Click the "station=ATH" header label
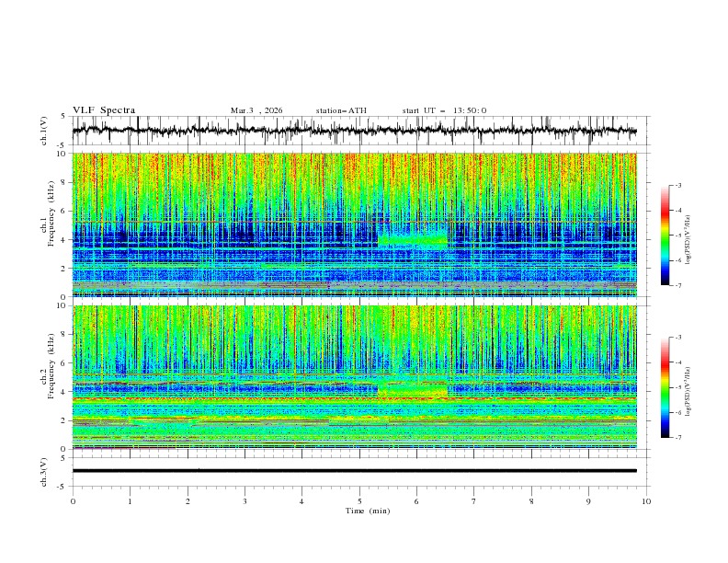728x563 pixels. (x=341, y=110)
